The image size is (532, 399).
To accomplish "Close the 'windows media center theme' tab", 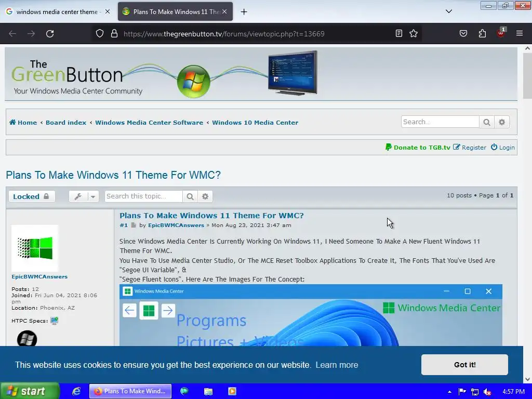I will tap(107, 11).
